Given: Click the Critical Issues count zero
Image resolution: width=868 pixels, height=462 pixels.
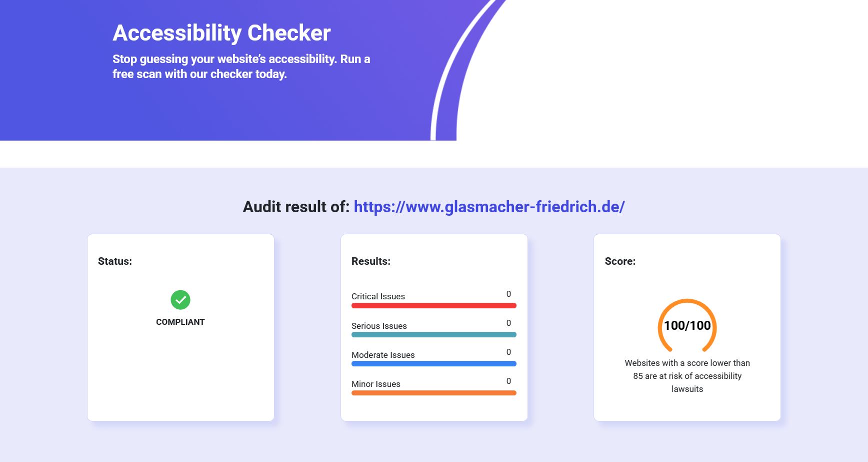Looking at the screenshot, I should coord(508,294).
